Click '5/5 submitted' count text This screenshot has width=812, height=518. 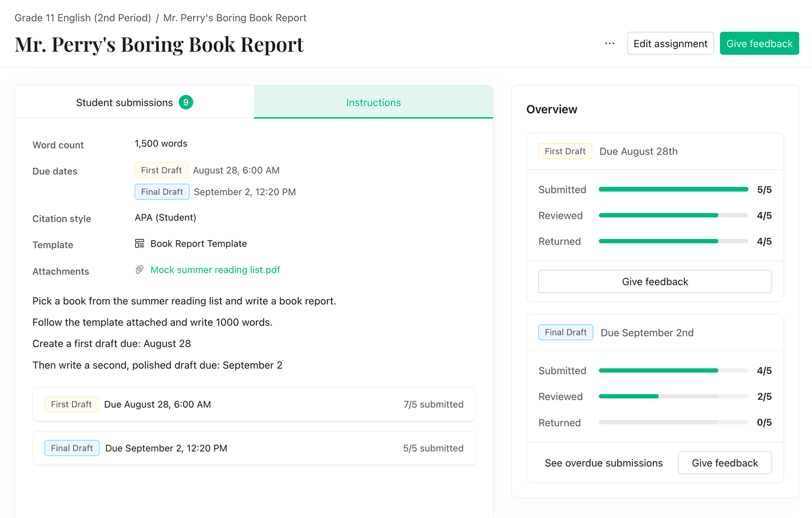[433, 448]
